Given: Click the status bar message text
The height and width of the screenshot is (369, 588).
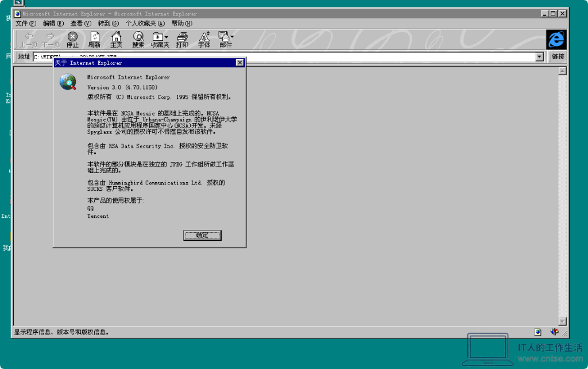Looking at the screenshot, I should 61,332.
